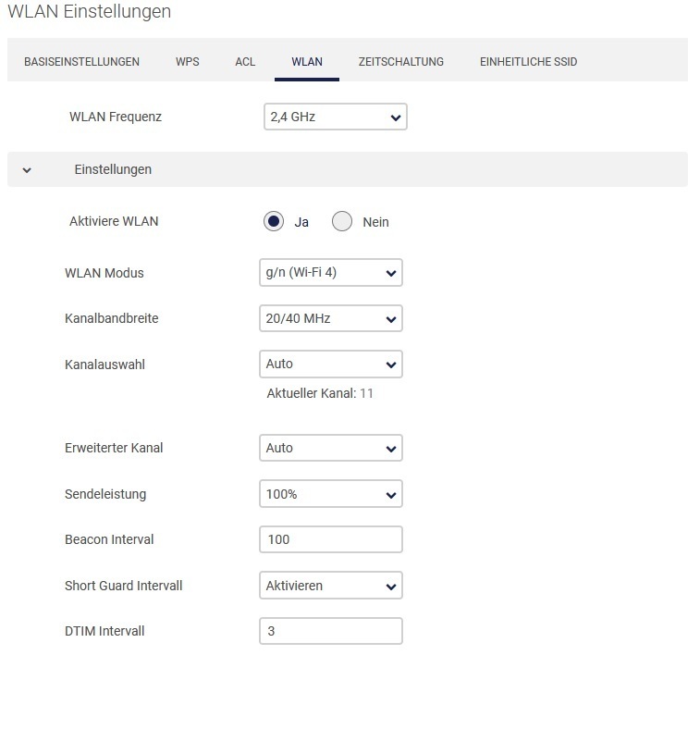Viewport: 700px width, 754px height.
Task: Click the Aktueller Kanal: 11 text
Action: click(320, 393)
